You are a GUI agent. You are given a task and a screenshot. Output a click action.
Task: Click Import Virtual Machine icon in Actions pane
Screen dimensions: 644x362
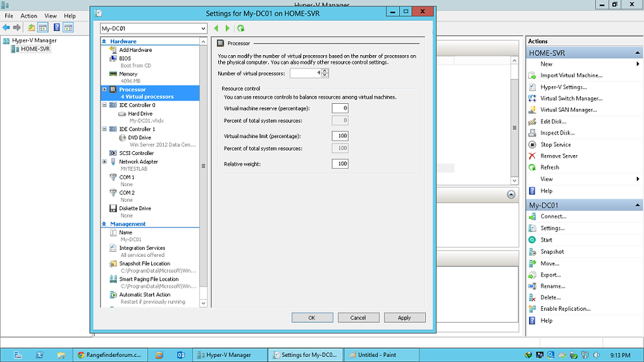tap(532, 76)
